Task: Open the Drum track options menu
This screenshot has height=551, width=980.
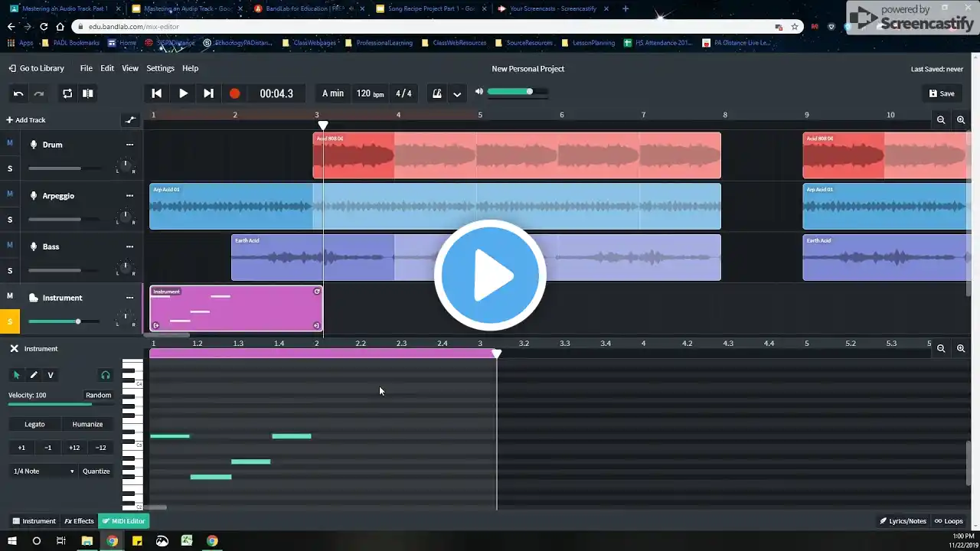Action: coord(129,145)
